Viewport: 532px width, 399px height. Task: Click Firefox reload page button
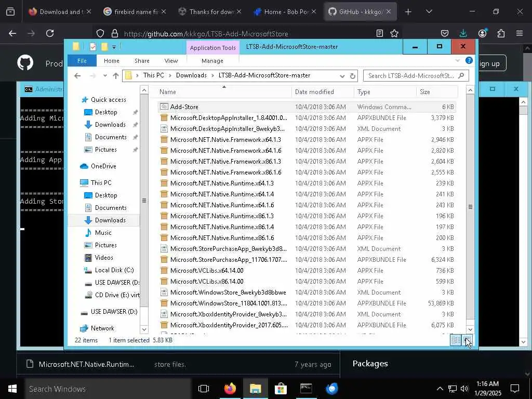tap(50, 33)
